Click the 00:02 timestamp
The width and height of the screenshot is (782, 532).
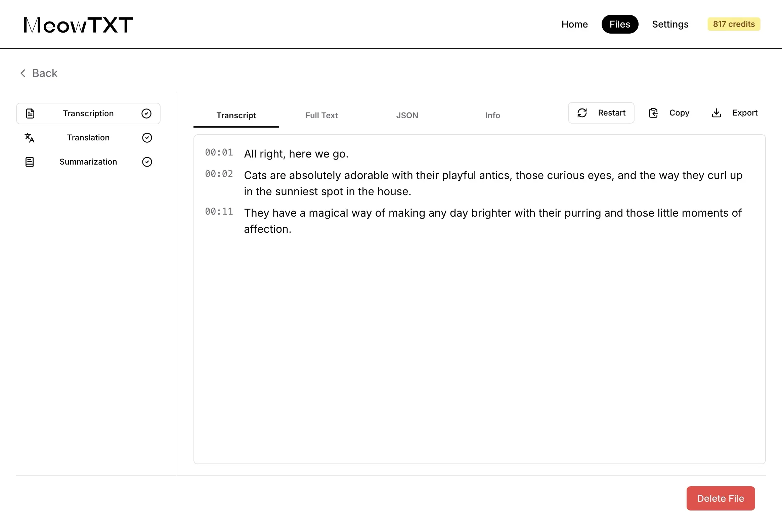[x=219, y=174]
